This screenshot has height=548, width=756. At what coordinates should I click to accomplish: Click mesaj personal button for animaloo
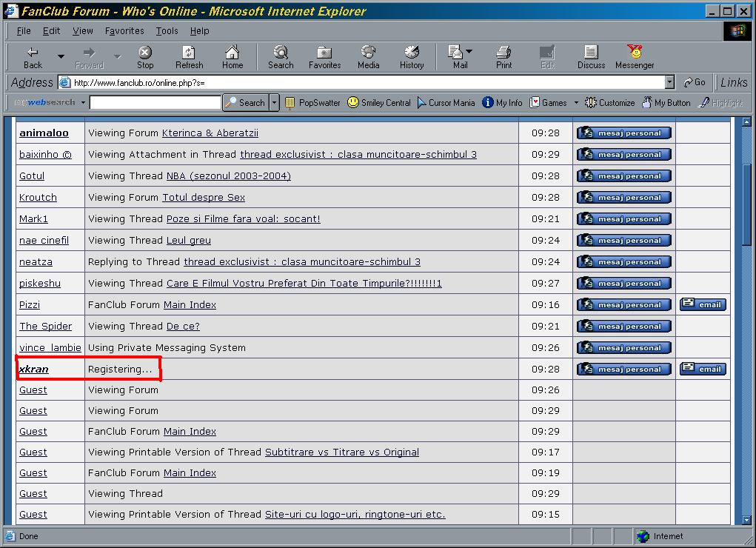(624, 133)
